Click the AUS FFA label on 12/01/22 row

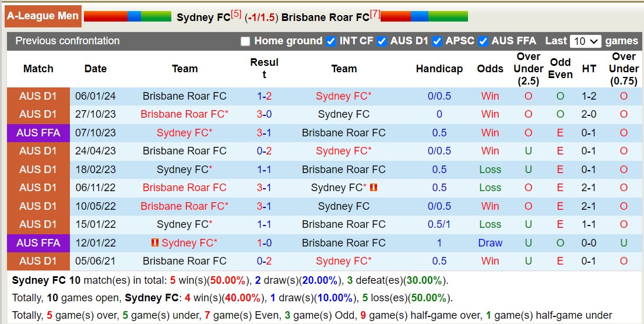coord(38,242)
